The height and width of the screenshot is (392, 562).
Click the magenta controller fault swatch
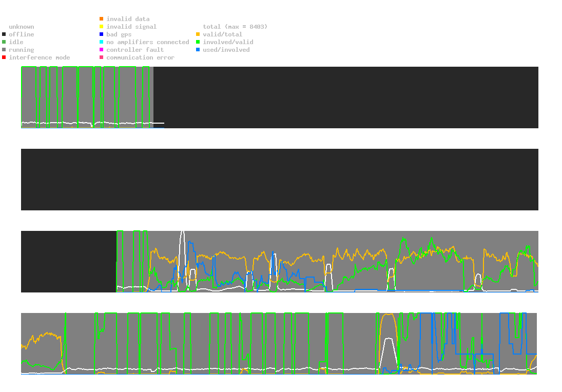[102, 50]
